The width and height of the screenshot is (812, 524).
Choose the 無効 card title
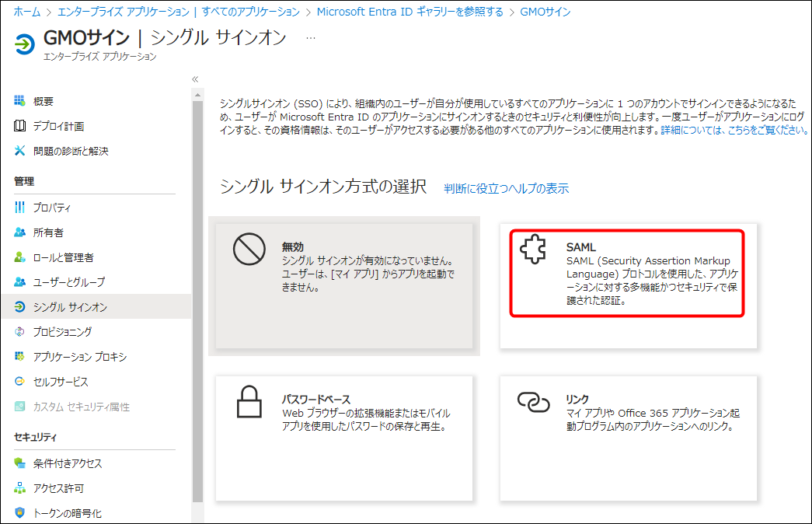pyautogui.click(x=293, y=247)
